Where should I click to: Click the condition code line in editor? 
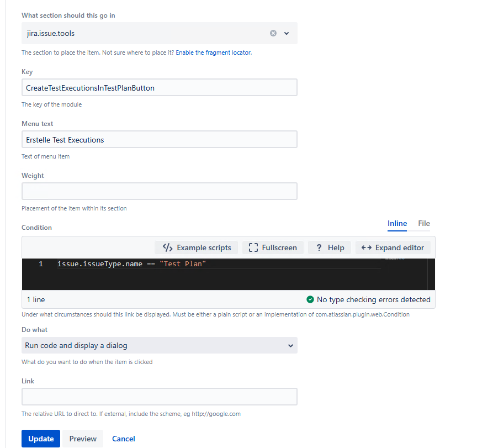[x=131, y=263]
